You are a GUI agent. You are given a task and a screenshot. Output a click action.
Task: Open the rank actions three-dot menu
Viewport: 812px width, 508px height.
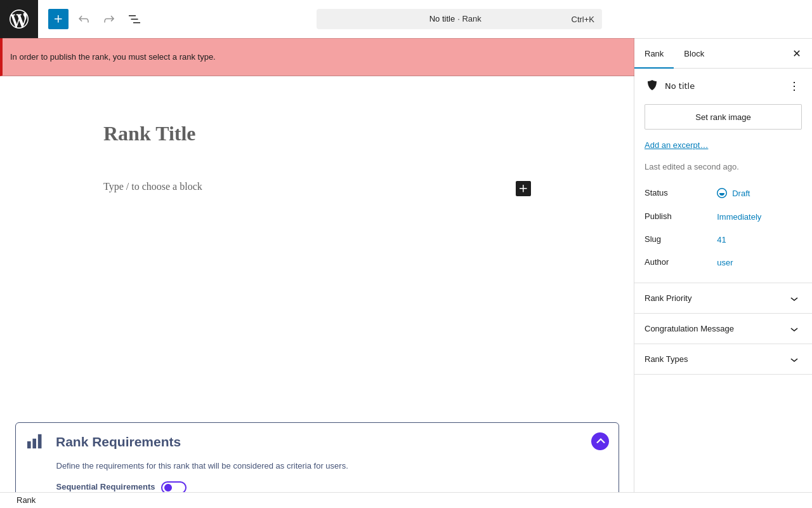(794, 86)
